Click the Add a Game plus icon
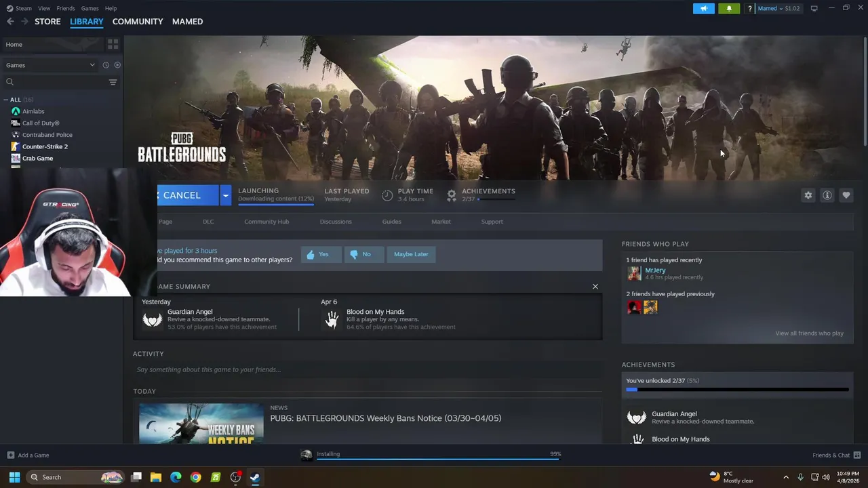Viewport: 868px width, 488px height. coord(10,455)
